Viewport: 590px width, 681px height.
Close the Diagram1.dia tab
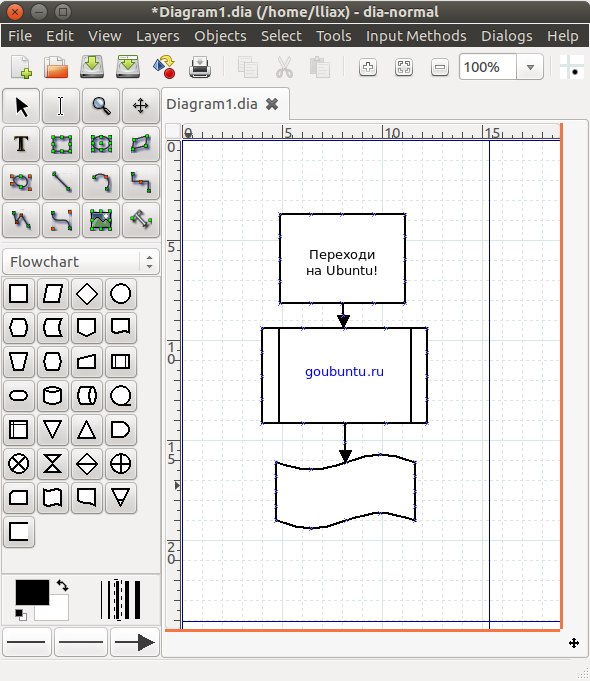coord(272,104)
